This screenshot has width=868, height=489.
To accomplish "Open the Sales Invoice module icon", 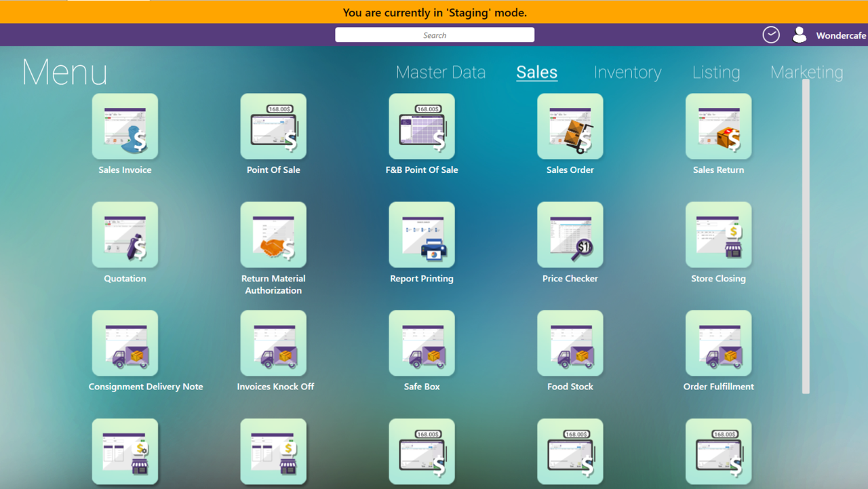I will pyautogui.click(x=125, y=127).
